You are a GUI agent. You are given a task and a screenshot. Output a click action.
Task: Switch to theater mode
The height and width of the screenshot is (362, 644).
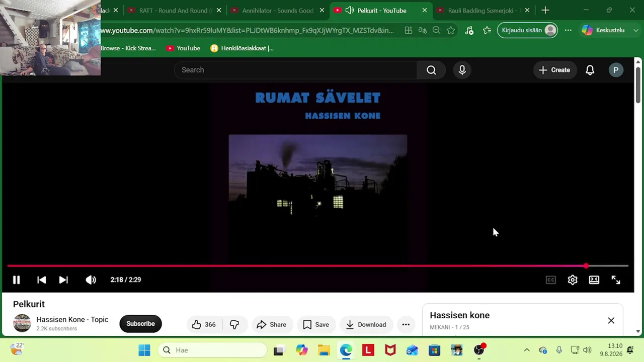[x=594, y=280]
